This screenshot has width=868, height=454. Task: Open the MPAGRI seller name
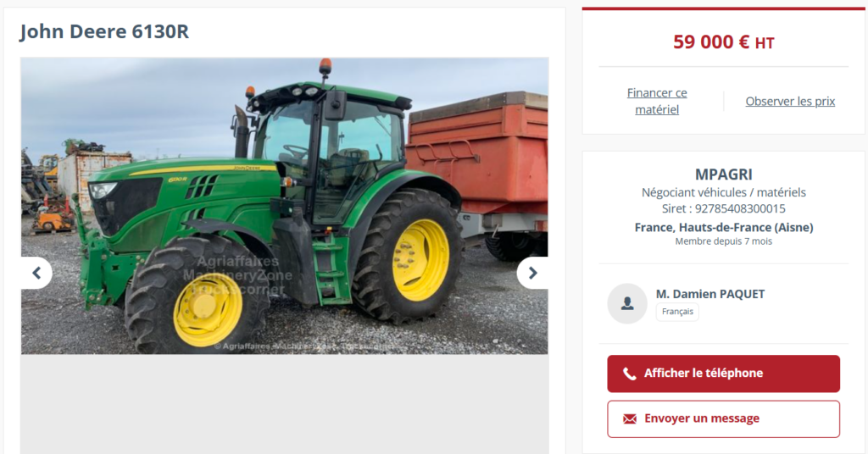click(x=724, y=174)
